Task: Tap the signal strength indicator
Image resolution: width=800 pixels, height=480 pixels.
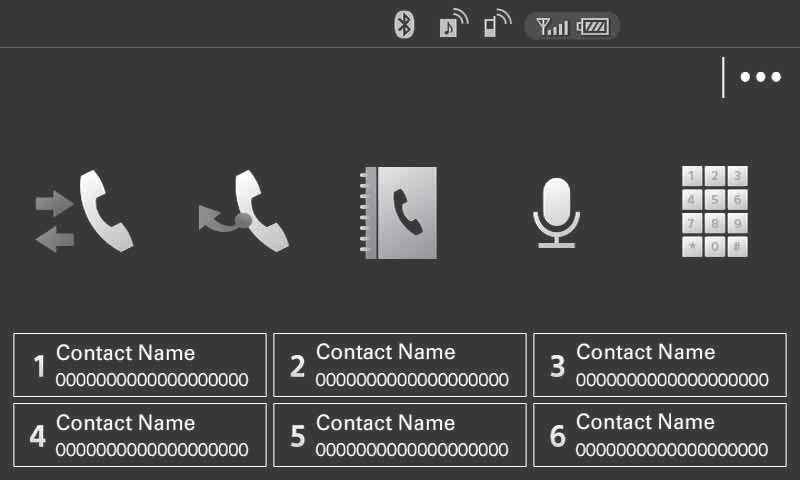Action: coord(552,26)
